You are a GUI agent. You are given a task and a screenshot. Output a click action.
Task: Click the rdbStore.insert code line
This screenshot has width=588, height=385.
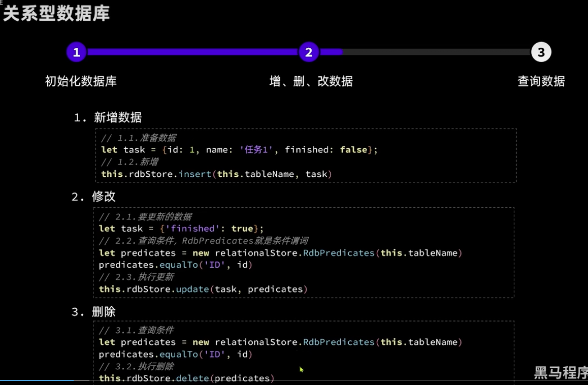pyautogui.click(x=216, y=174)
